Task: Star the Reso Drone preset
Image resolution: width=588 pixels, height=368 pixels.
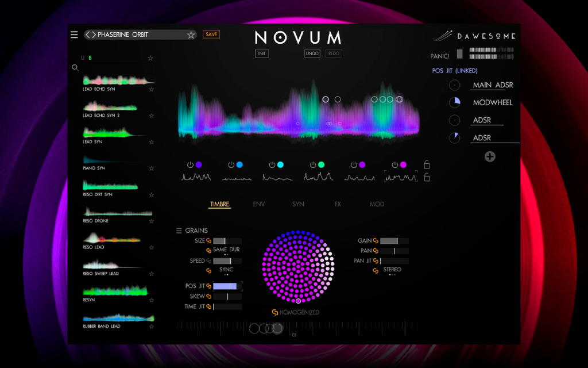Action: (152, 221)
